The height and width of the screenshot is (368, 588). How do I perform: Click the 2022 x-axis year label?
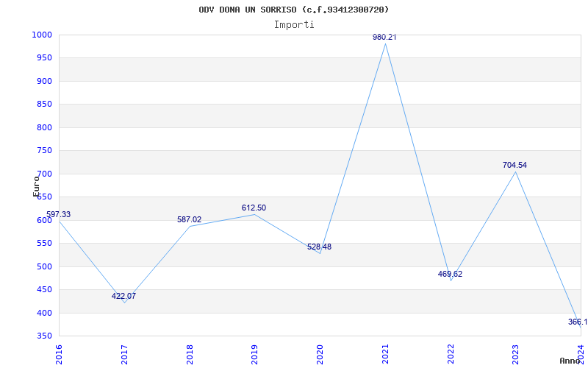pyautogui.click(x=451, y=354)
